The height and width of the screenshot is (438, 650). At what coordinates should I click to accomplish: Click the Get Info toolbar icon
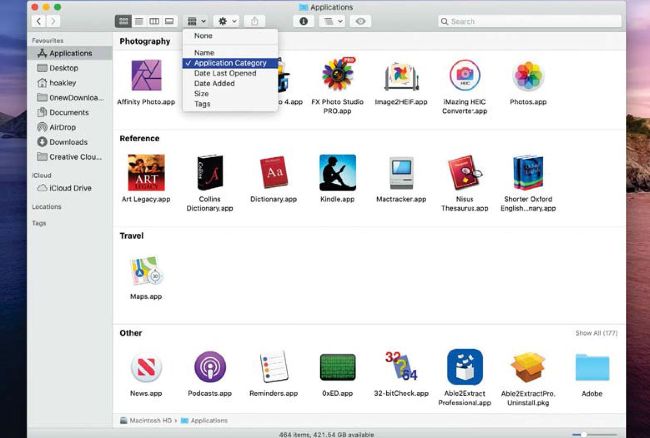tap(305, 21)
